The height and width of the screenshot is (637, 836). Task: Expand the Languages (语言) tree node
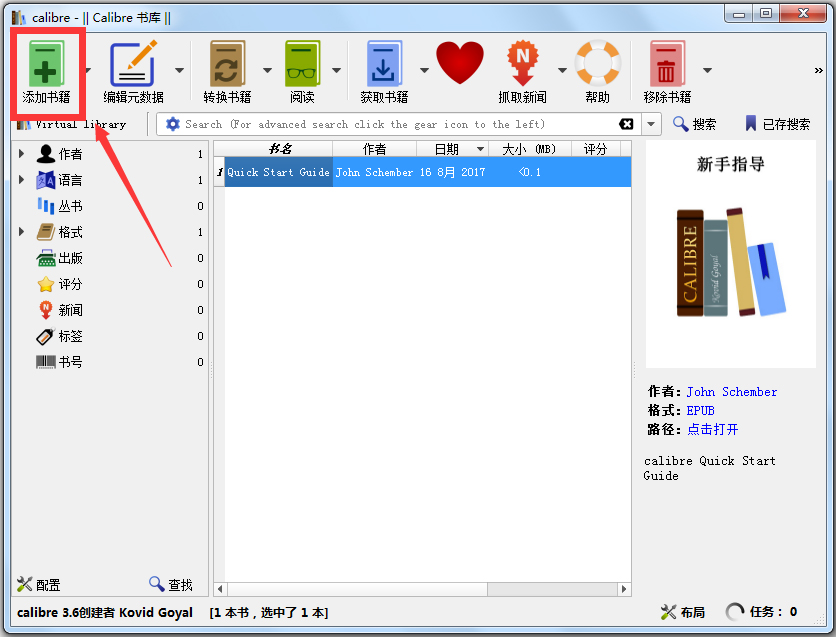pyautogui.click(x=21, y=180)
